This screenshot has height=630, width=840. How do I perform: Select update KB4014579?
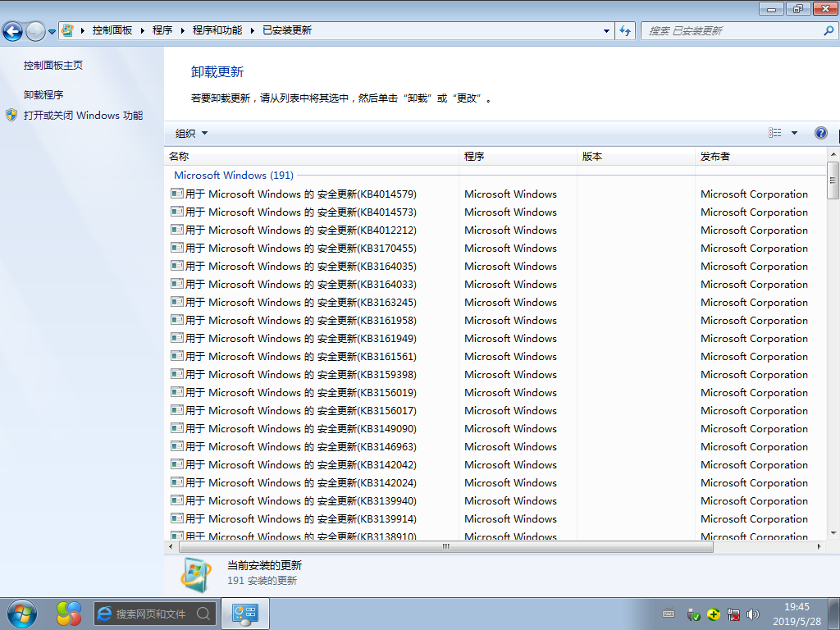click(x=294, y=194)
